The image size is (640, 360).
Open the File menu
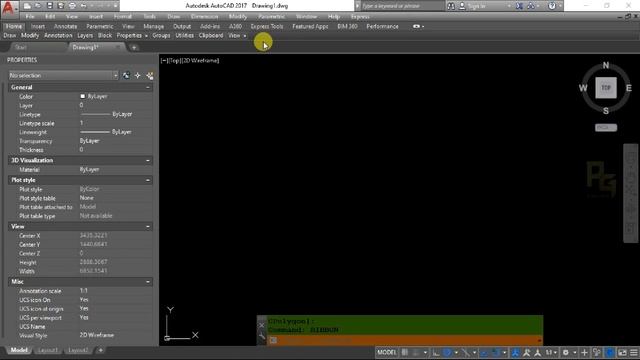click(30, 17)
